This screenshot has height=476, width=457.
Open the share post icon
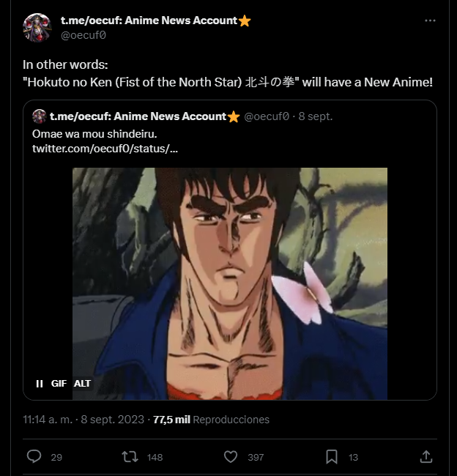point(426,456)
